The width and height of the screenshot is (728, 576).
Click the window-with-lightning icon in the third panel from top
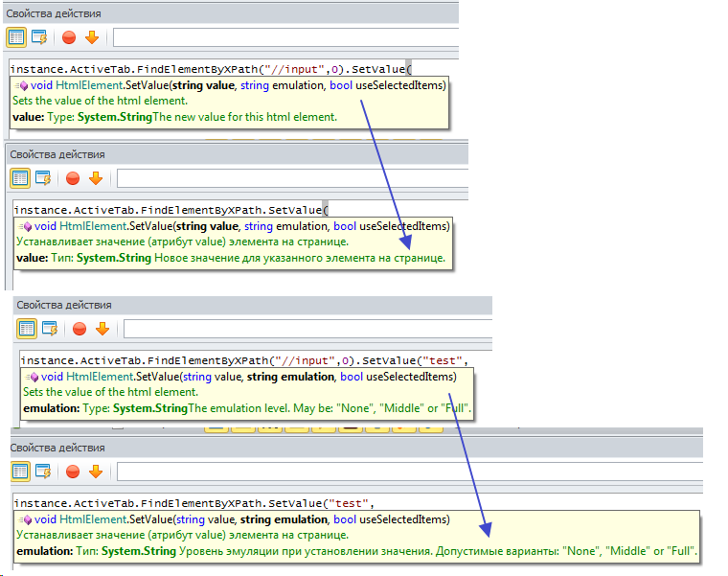point(50,329)
